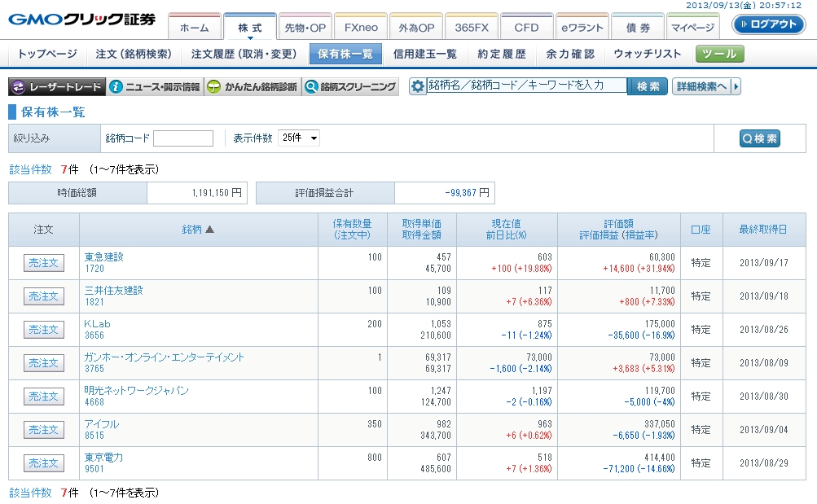Open ガンホー・オンライン・エンターテイメント link

tap(164, 357)
